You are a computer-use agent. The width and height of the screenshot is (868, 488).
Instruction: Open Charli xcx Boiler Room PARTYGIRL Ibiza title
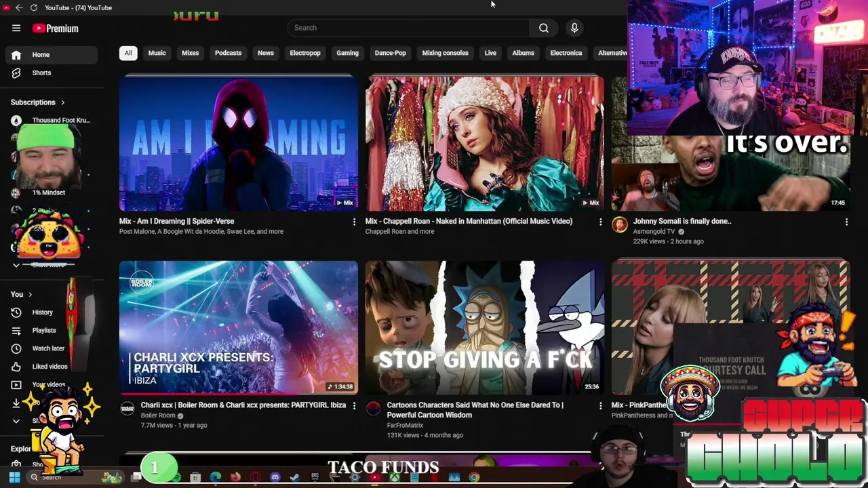243,405
